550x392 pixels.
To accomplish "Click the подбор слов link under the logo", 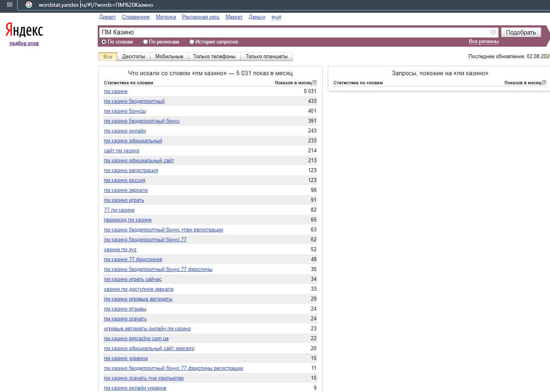I will pos(24,44).
